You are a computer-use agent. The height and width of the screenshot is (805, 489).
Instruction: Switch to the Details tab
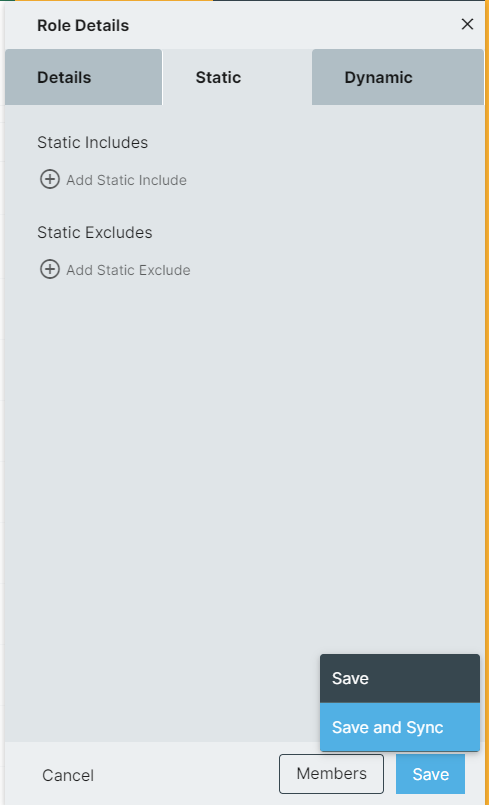[83, 77]
